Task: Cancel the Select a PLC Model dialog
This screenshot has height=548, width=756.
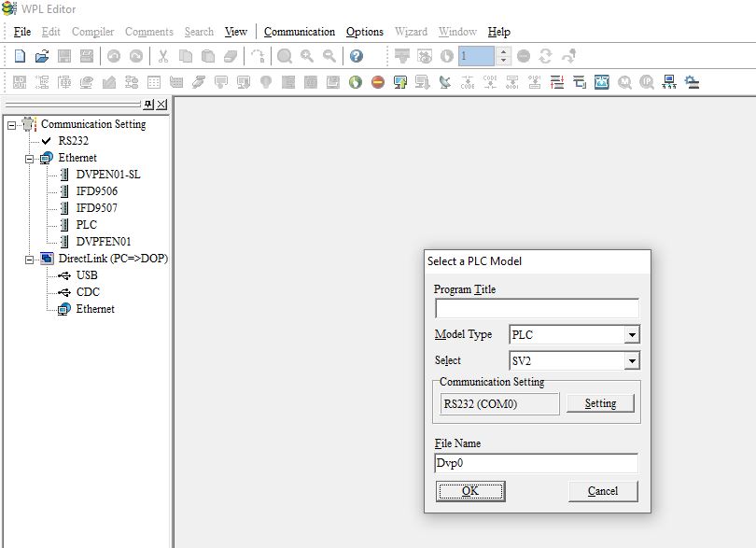Action: 603,491
